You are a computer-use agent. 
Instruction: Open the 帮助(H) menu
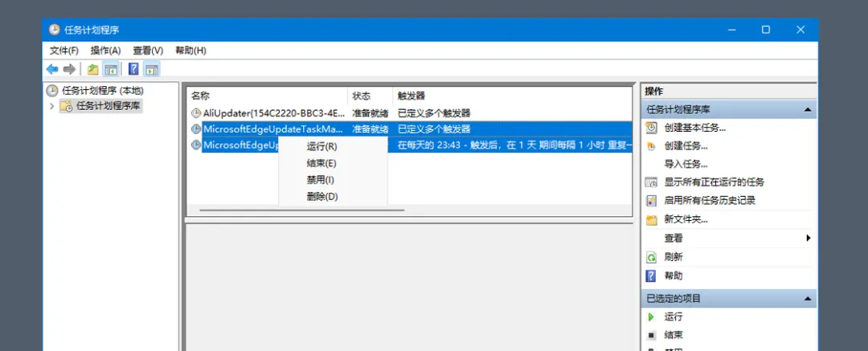point(190,51)
